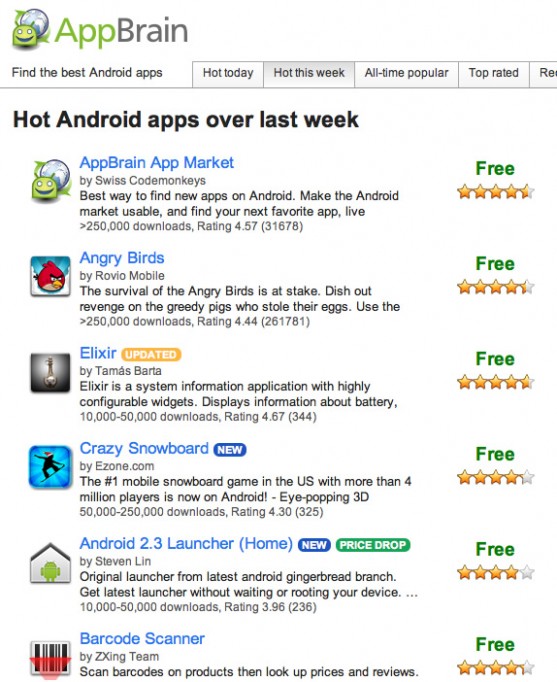Select the Elixir flask app icon
Viewport: 557px width, 682px height.
(x=50, y=373)
